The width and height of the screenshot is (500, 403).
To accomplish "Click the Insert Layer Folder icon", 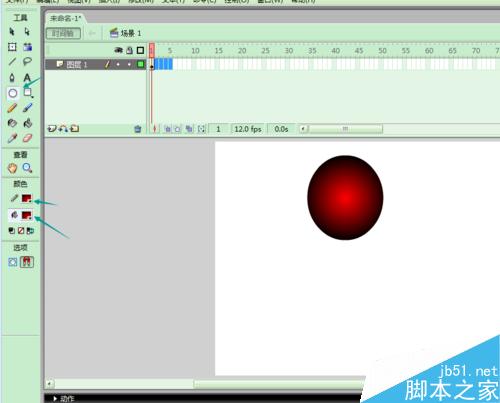I will coord(75,129).
